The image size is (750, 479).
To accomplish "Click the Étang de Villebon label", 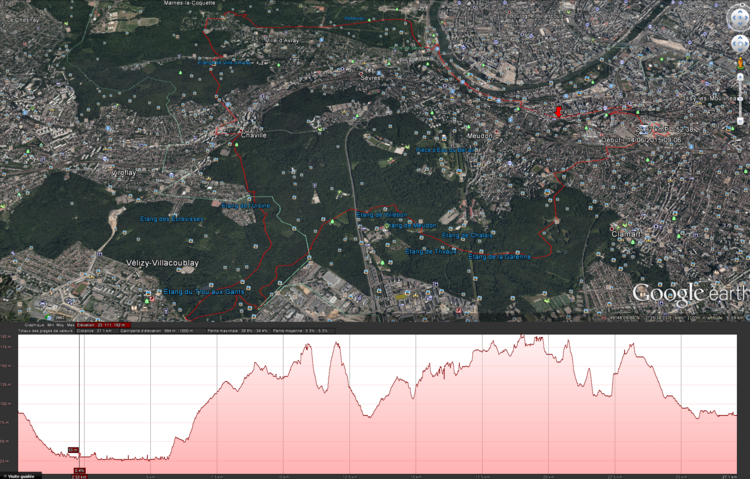I will (x=382, y=215).
